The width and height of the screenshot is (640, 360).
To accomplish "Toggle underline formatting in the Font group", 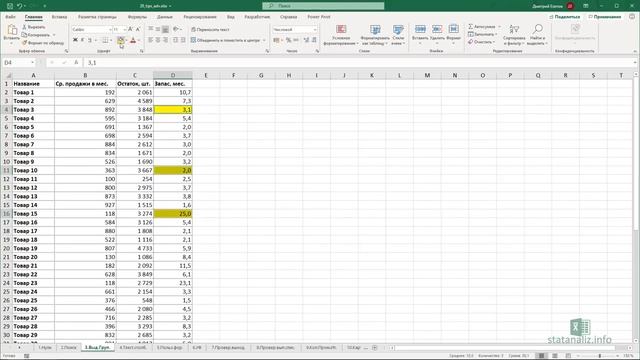I will pyautogui.click(x=90, y=40).
